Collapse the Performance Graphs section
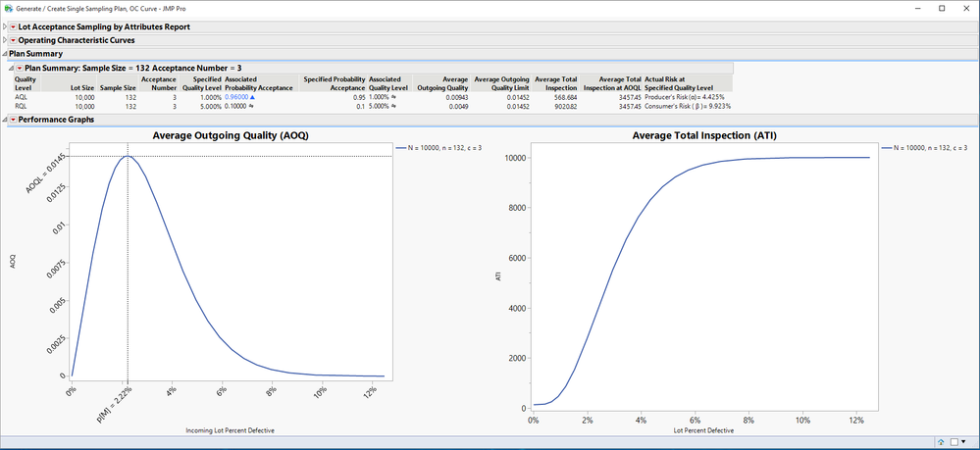980x450 pixels. [x=5, y=120]
